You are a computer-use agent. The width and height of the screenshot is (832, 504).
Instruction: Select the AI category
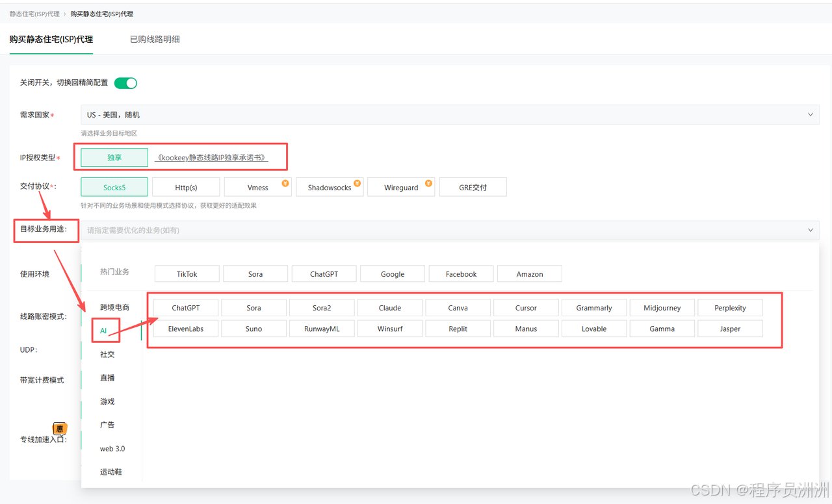(103, 331)
